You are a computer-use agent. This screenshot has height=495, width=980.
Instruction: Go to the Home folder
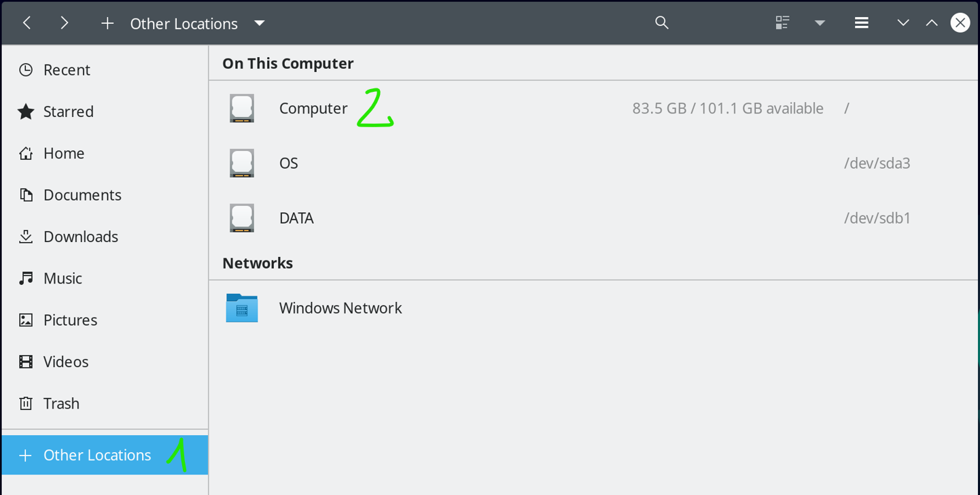(x=64, y=154)
